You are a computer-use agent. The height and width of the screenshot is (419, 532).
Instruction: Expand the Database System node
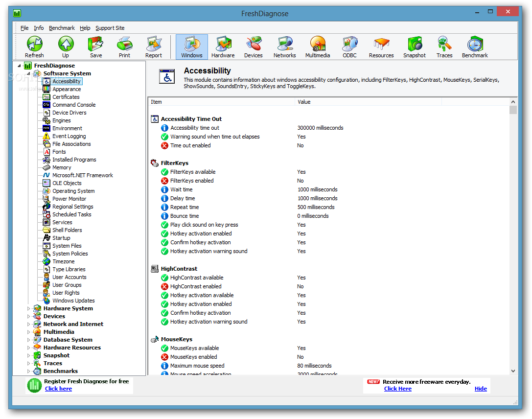28,340
